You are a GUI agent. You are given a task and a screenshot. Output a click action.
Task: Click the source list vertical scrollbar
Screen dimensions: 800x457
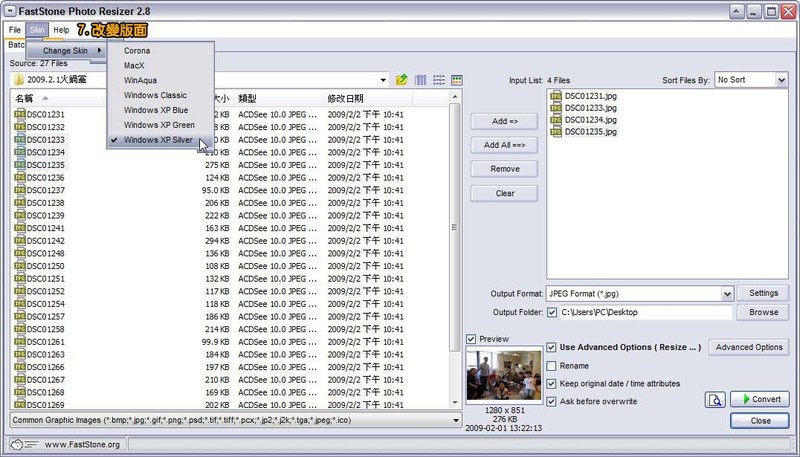click(x=454, y=227)
